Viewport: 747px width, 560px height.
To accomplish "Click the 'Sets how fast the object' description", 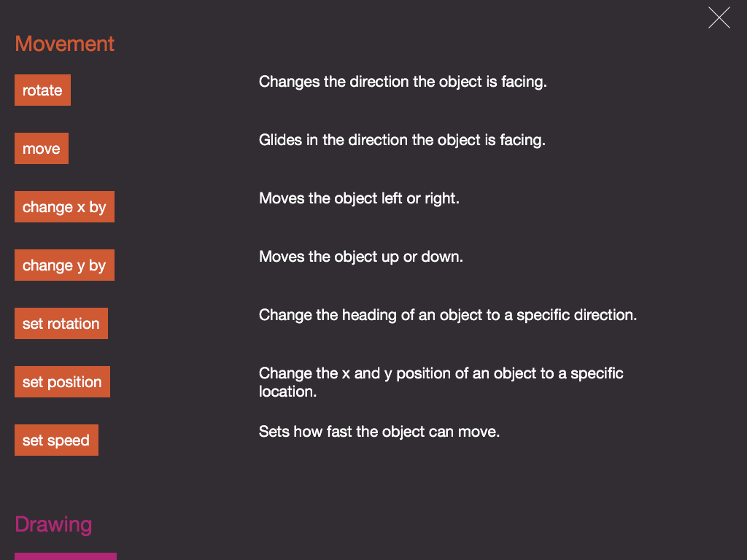I will coord(379,432).
